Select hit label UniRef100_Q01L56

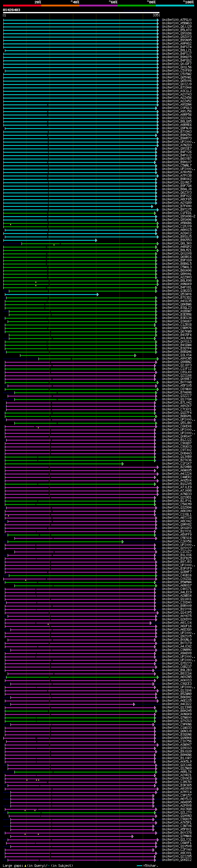tap(177, 67)
